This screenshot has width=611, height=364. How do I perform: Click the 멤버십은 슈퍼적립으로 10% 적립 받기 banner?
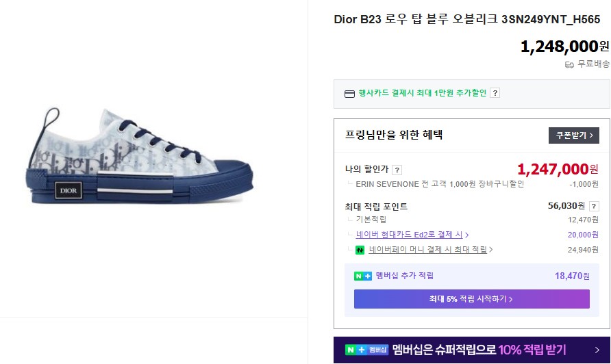472,350
